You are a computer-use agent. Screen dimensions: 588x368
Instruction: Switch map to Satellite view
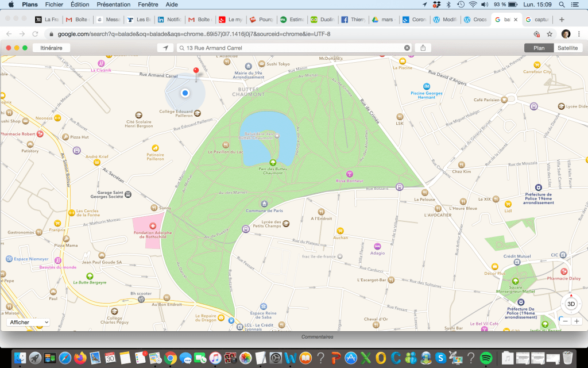567,48
